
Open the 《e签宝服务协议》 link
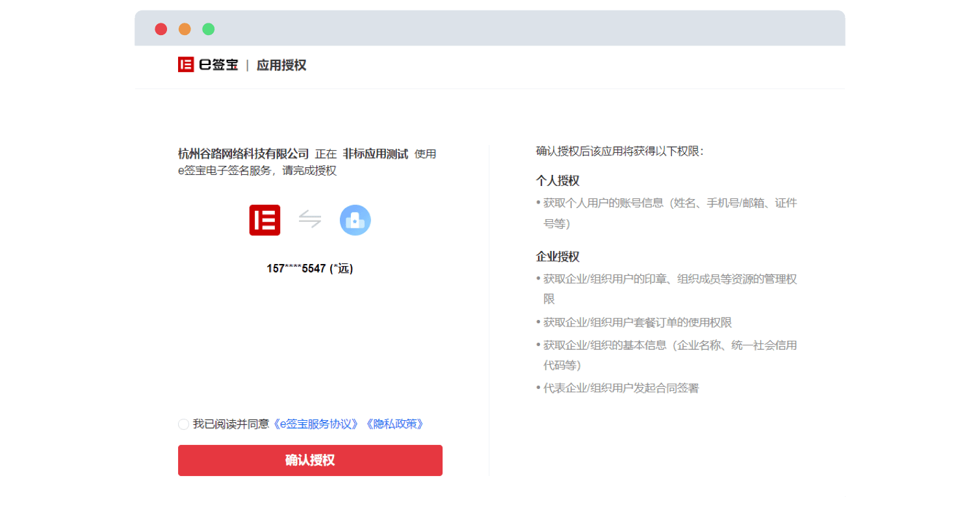tap(316, 424)
